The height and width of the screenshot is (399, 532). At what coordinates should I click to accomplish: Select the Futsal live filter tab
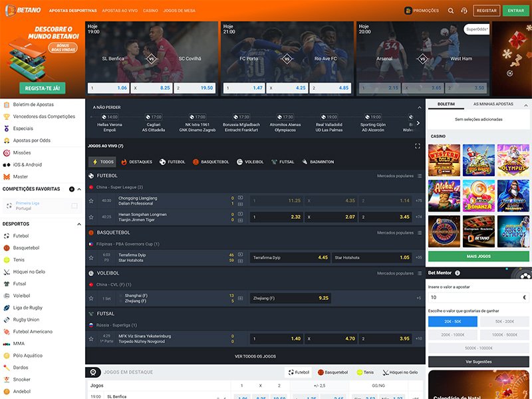(x=283, y=162)
